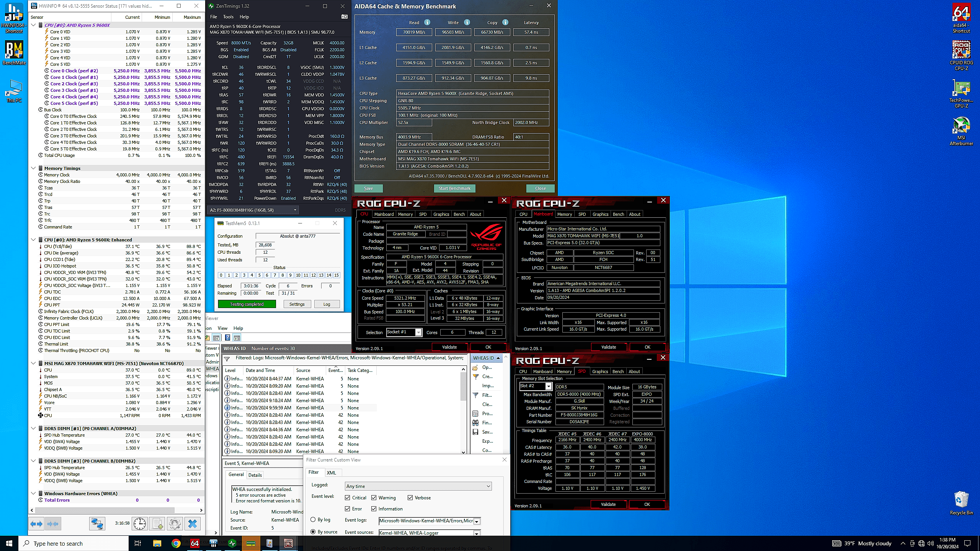Open Bench tab in Mainboard CPU-Z window
980x551 pixels.
(618, 214)
